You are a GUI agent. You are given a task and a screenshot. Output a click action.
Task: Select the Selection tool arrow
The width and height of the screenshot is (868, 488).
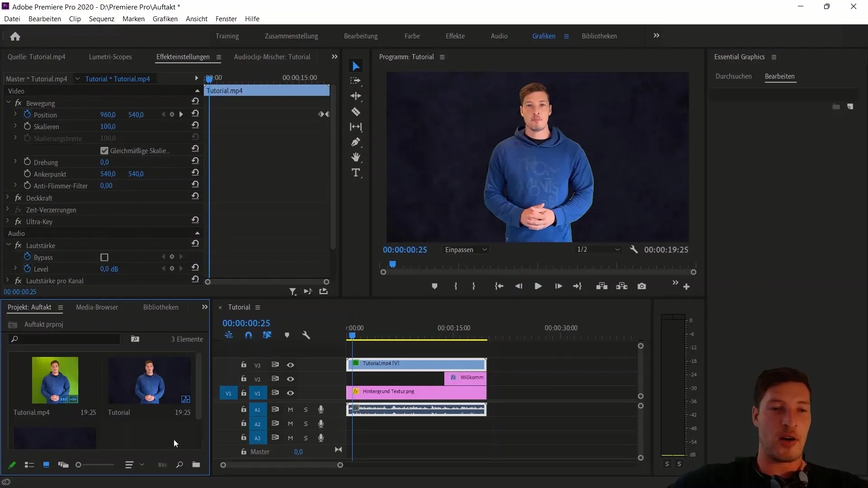point(356,66)
